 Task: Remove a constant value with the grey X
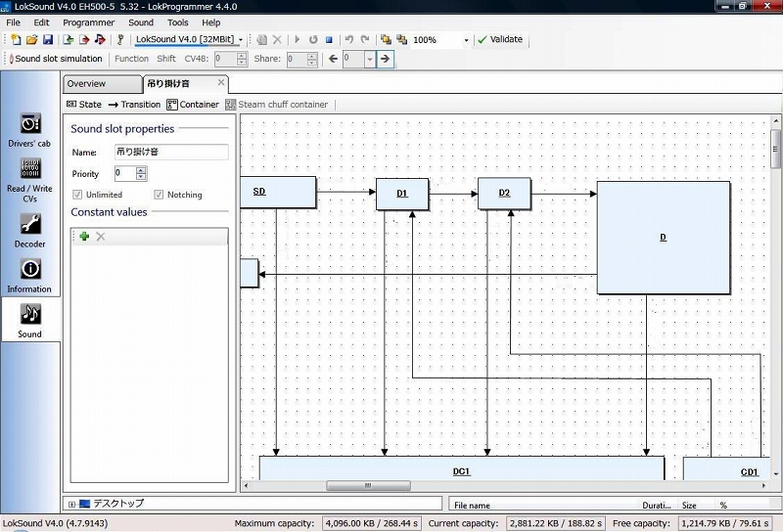coord(101,236)
